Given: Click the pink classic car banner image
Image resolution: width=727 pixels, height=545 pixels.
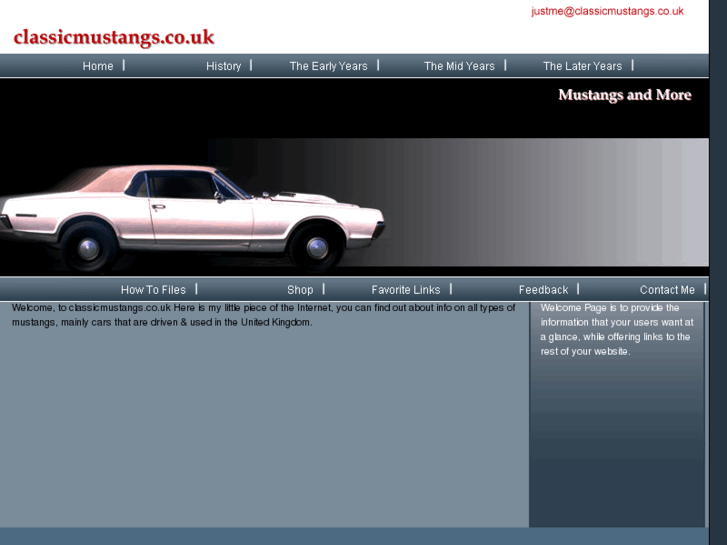Looking at the screenshot, I should [x=192, y=218].
